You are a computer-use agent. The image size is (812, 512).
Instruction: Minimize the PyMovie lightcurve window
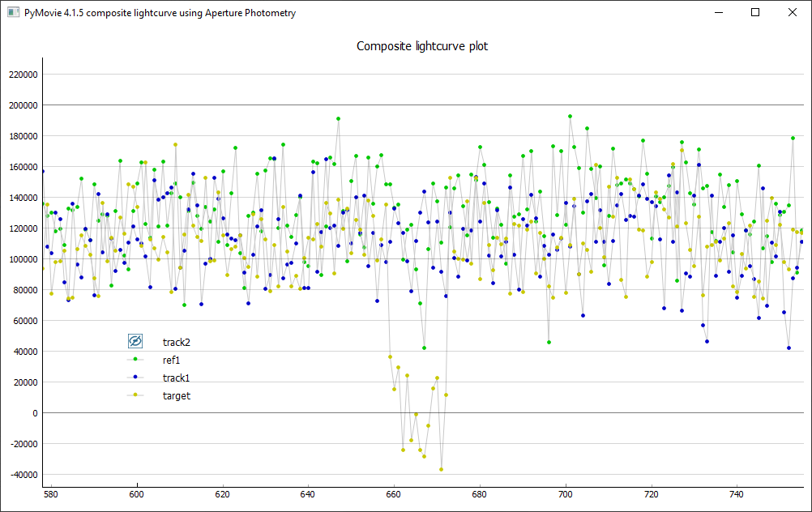[718, 13]
